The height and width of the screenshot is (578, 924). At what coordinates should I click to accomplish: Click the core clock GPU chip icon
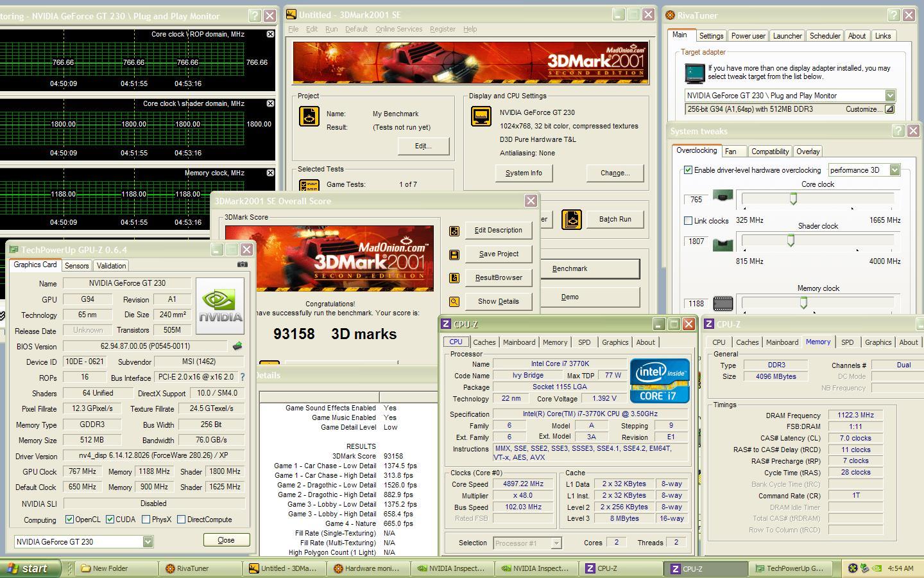click(x=723, y=196)
